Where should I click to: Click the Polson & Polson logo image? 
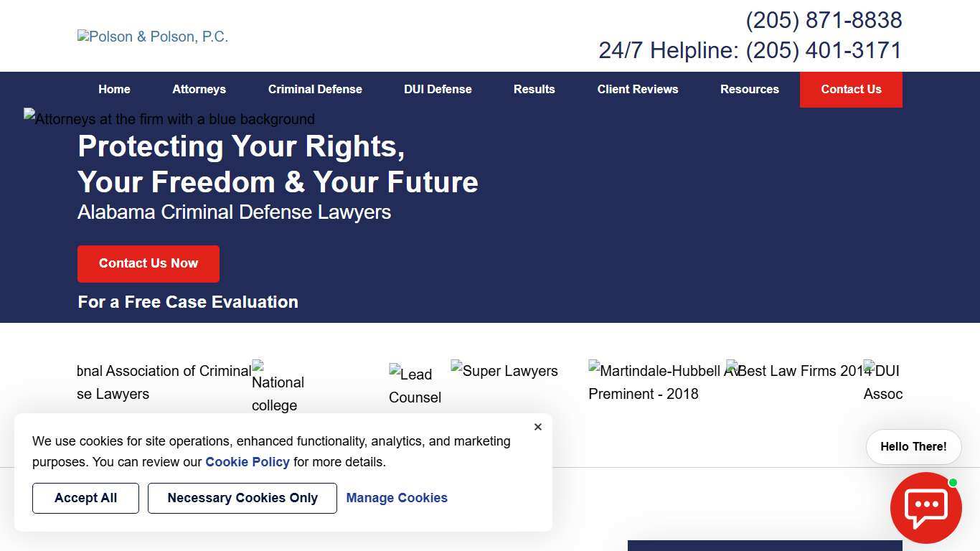pyautogui.click(x=153, y=37)
